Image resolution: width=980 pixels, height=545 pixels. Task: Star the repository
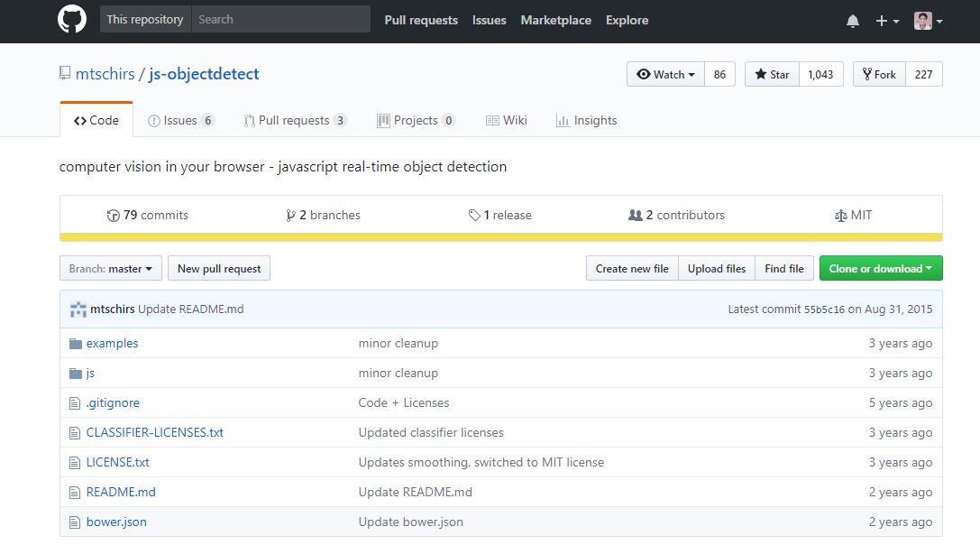772,75
